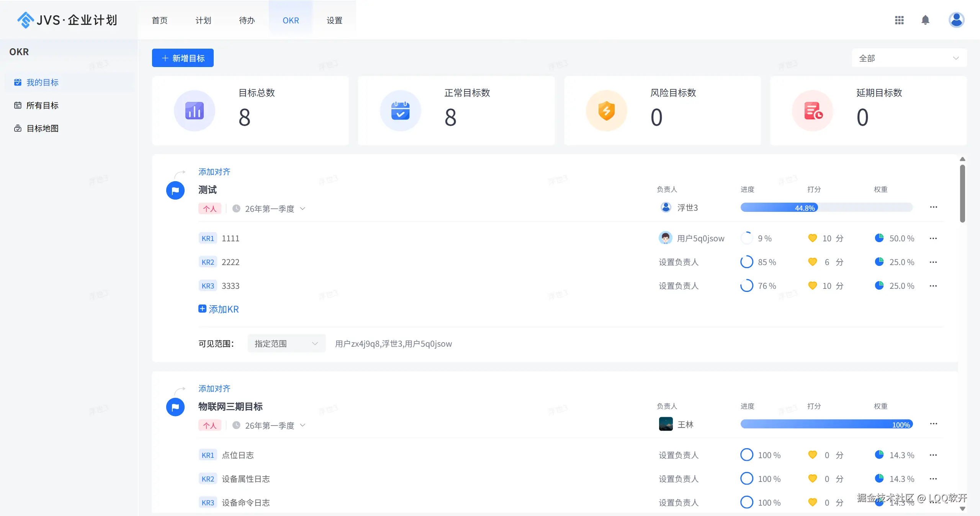Expand 26年第一季度 period for 测试

pos(303,209)
